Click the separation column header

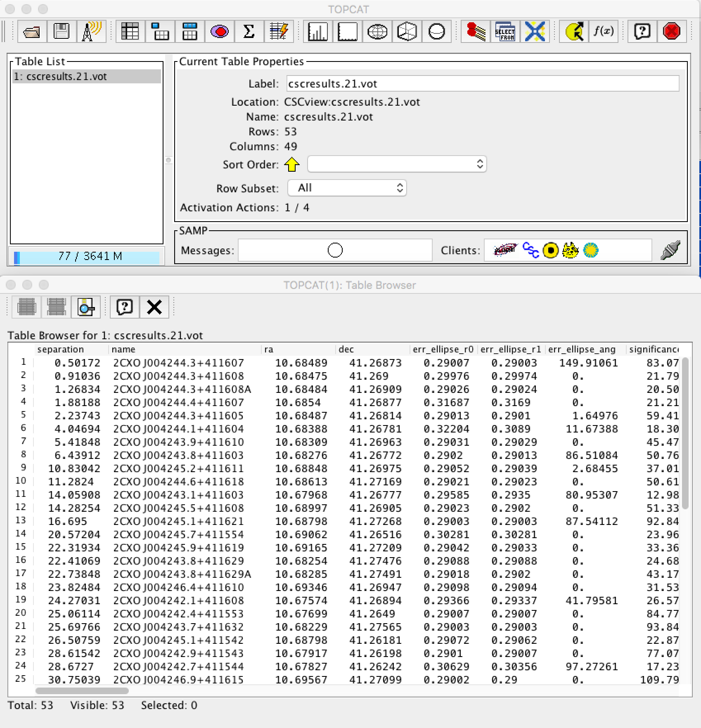(x=61, y=350)
